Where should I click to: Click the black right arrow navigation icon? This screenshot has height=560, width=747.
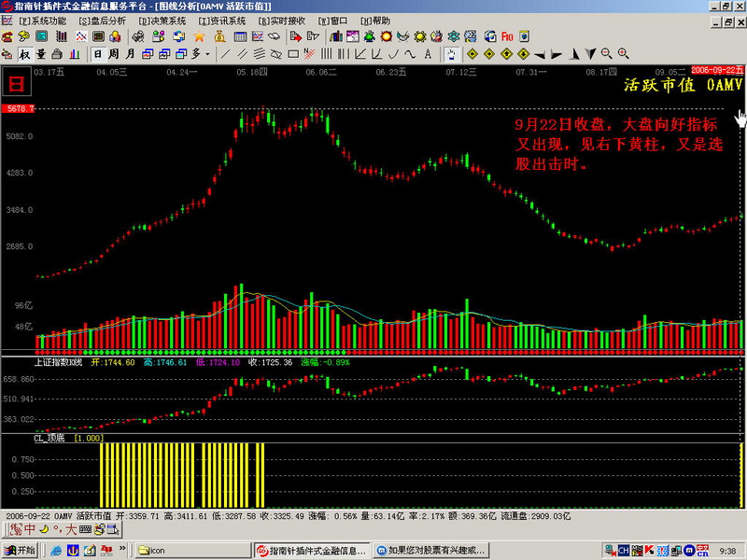point(556,55)
